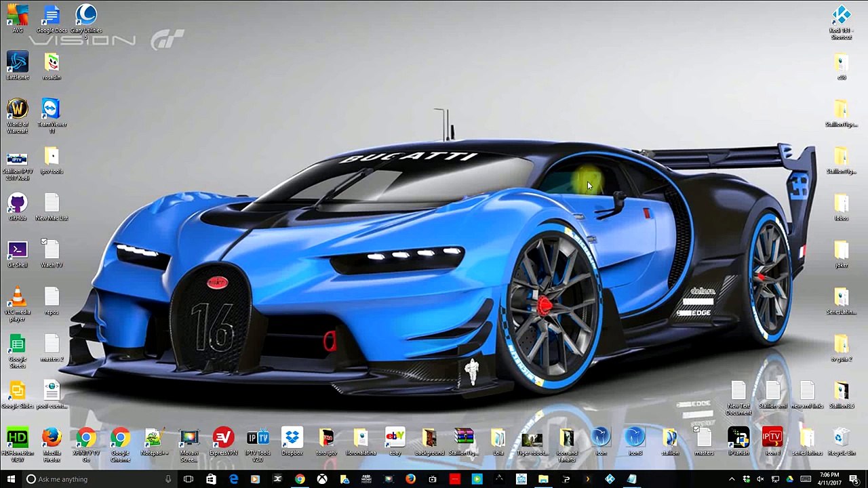
Task: Select the Recycle Bin icon
Action: click(841, 442)
